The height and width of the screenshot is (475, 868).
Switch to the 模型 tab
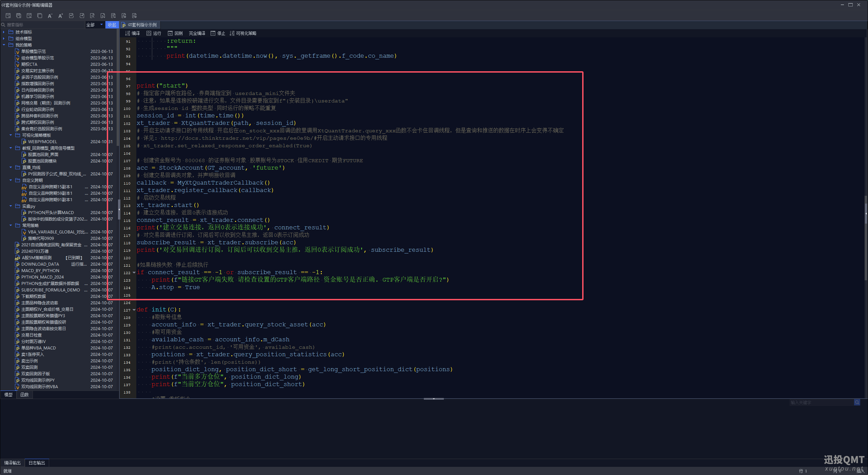coord(8,395)
